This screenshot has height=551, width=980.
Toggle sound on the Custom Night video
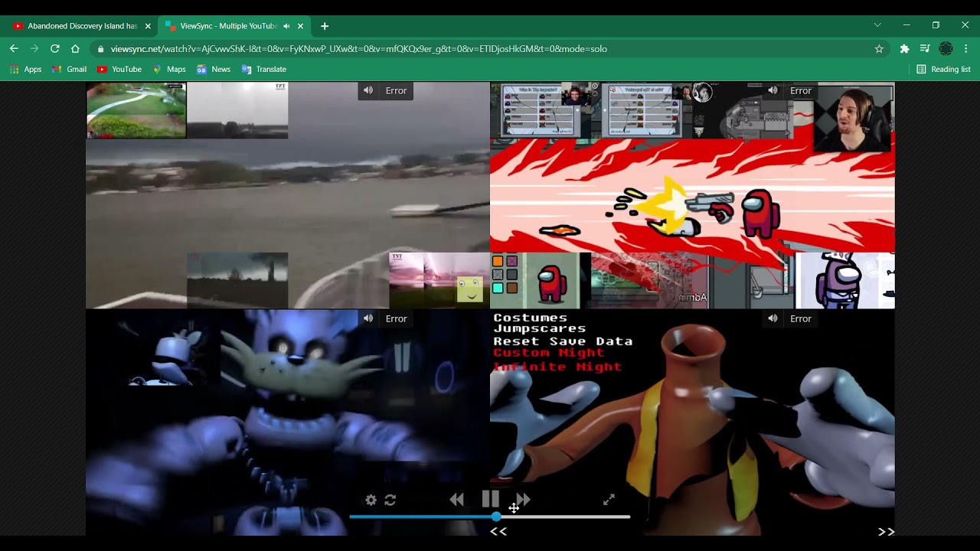[x=773, y=318]
